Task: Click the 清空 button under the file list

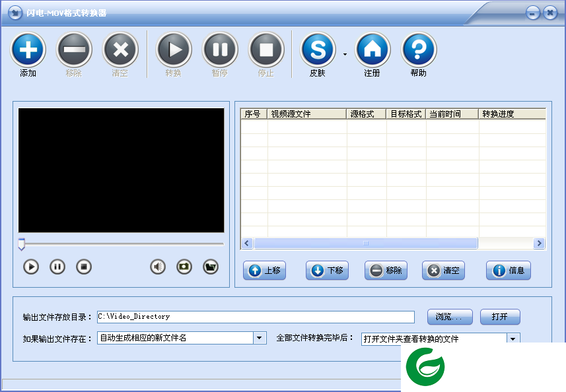Action: coord(443,271)
